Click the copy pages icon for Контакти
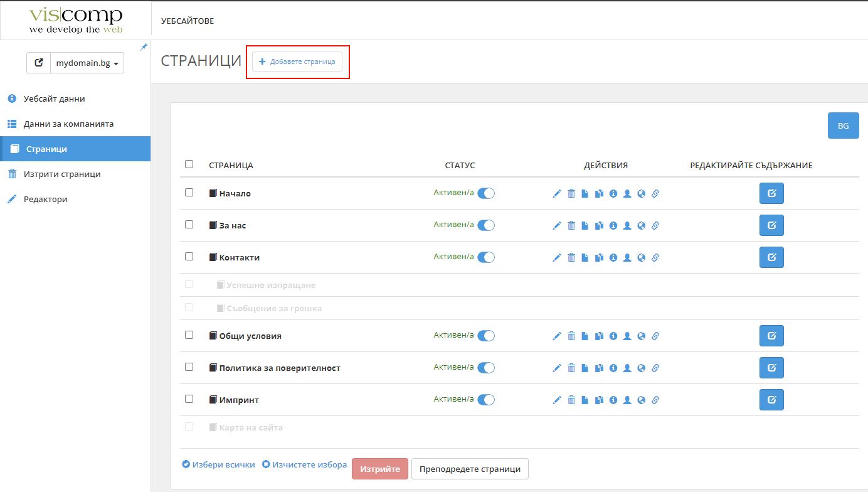Viewport: 868px width, 492px height. pyautogui.click(x=599, y=258)
